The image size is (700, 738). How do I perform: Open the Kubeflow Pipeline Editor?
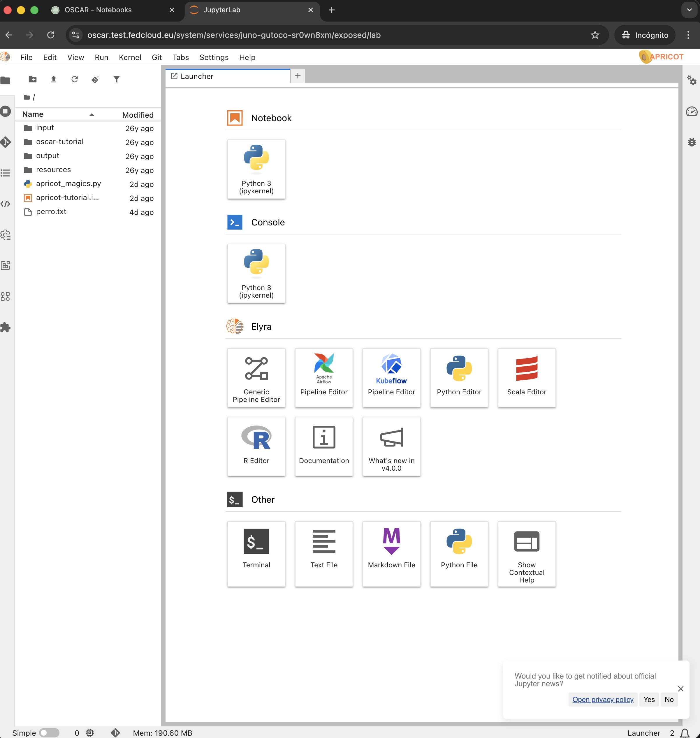(391, 377)
